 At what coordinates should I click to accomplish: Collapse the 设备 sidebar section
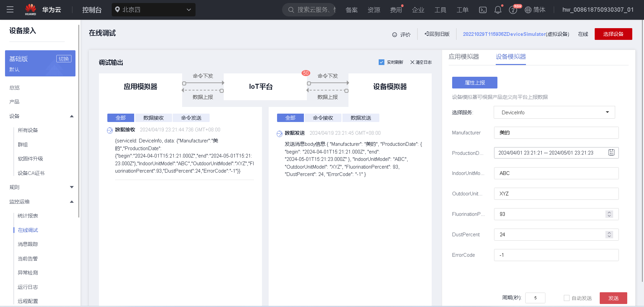71,116
